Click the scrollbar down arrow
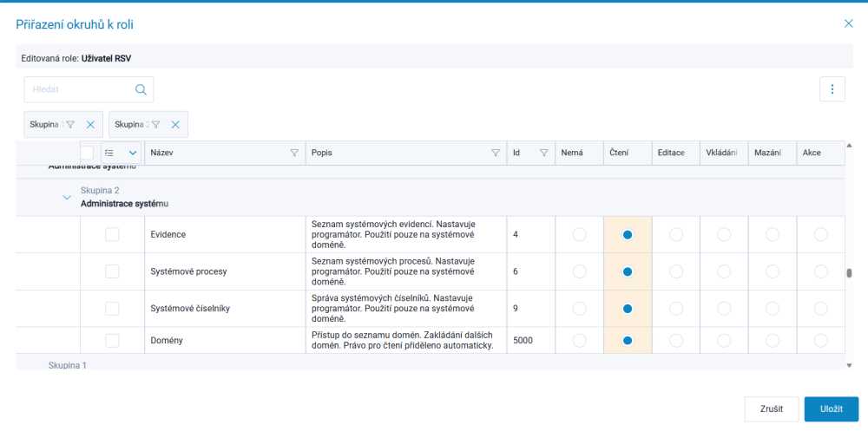The height and width of the screenshot is (431, 868). (849, 365)
